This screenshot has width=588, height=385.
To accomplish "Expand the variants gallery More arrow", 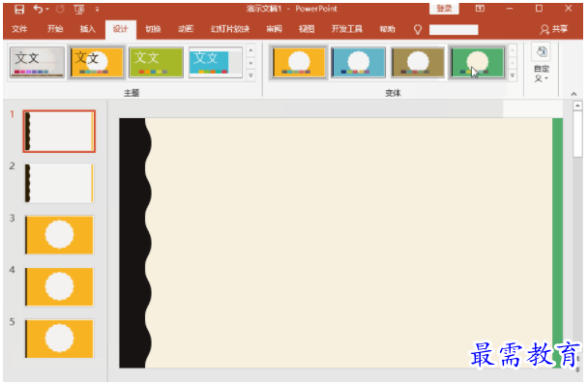I will click(x=513, y=75).
